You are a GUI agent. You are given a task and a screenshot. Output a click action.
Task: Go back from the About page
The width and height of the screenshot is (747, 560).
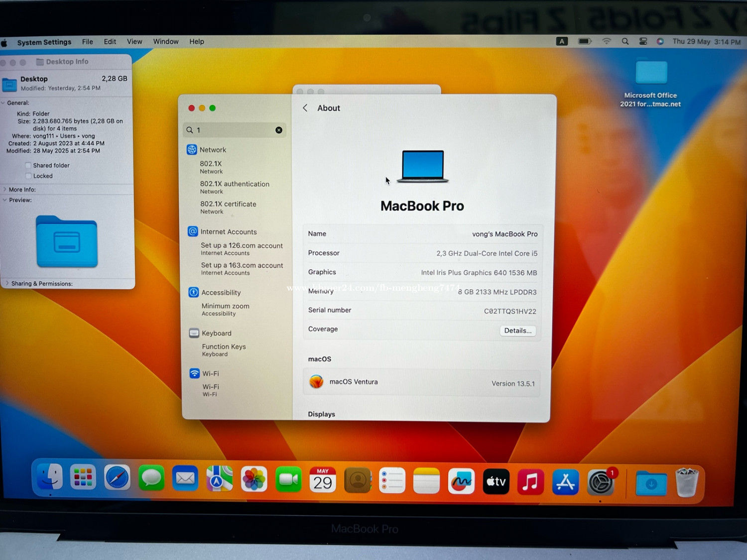[305, 108]
